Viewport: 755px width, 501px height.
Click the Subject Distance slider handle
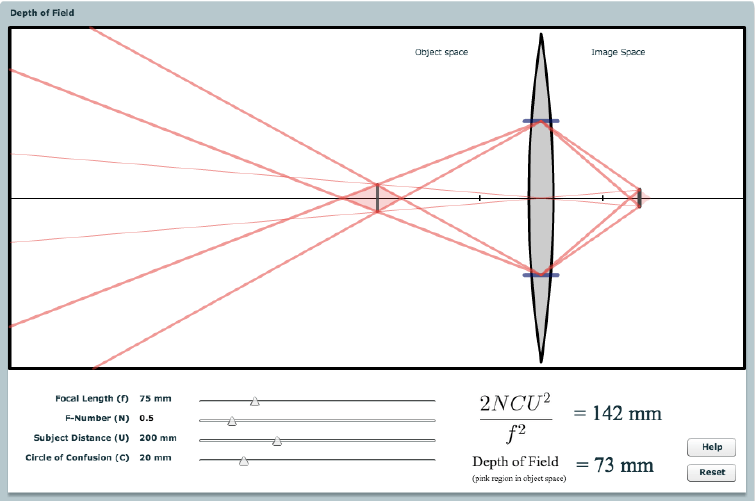pyautogui.click(x=277, y=441)
